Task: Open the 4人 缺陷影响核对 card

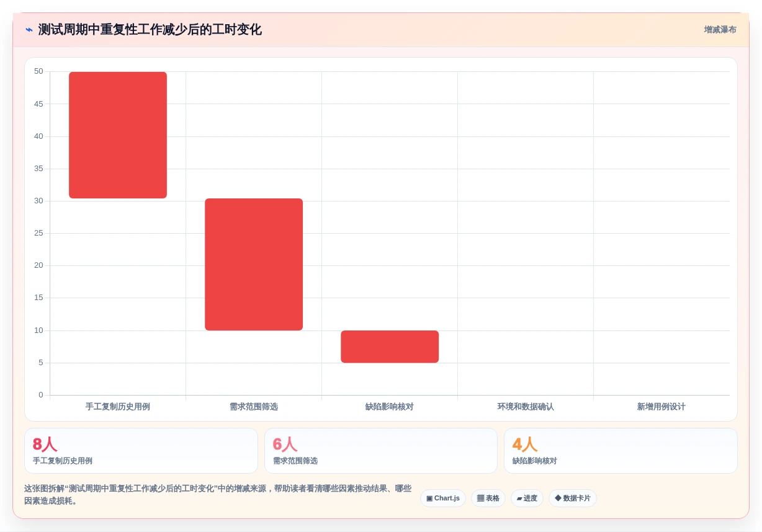Action: pos(621,451)
